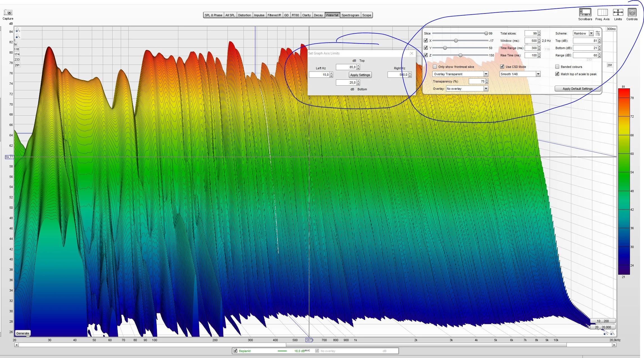The image size is (644, 358).
Task: Click the colour scheme settings sliders icon
Action: tap(598, 33)
